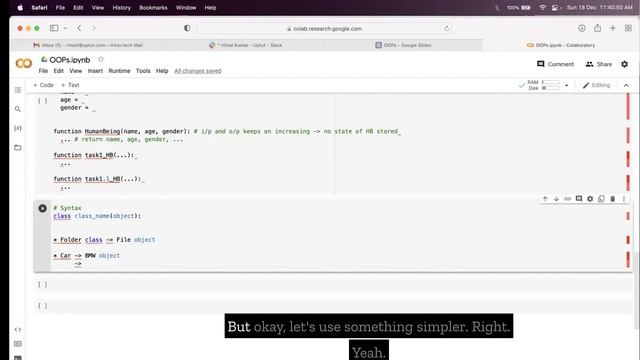Open the command palette sidebar icon
The height and width of the screenshot is (360, 640).
click(x=18, y=344)
